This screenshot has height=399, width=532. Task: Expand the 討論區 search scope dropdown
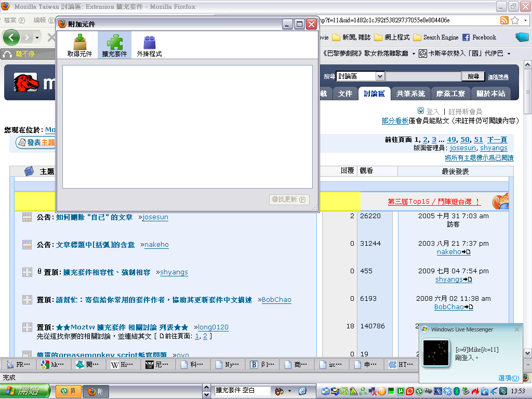pos(380,76)
